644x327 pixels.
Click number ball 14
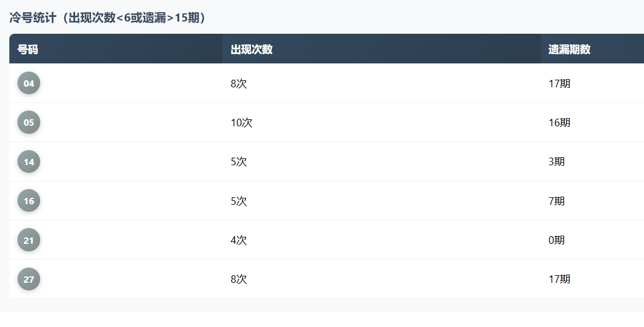pos(29,162)
